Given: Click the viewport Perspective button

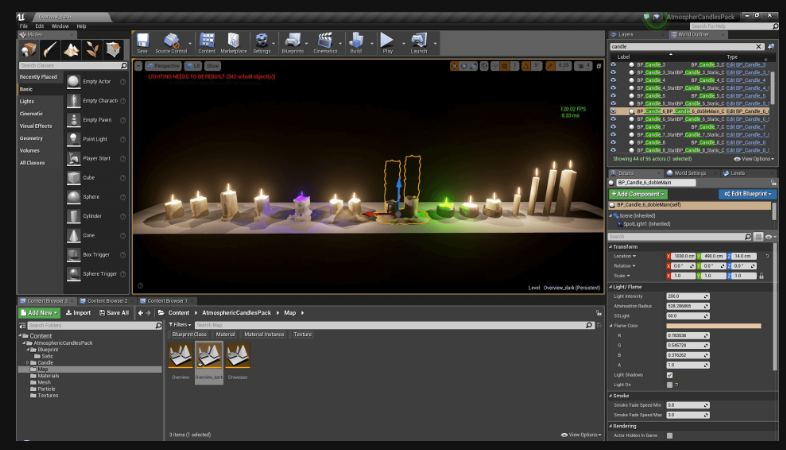Looking at the screenshot, I should [x=163, y=66].
